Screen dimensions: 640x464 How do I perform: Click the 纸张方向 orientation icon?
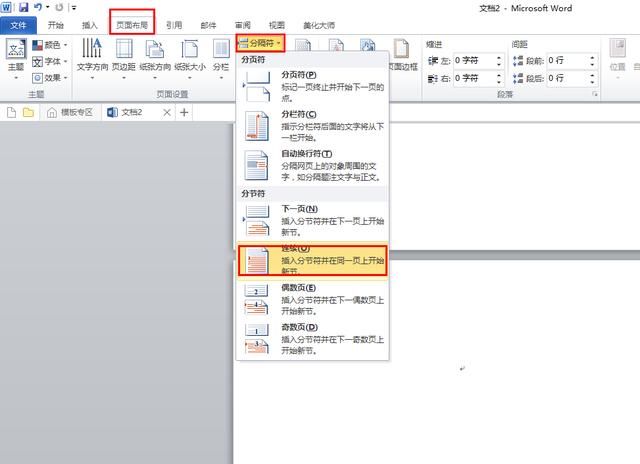155,49
